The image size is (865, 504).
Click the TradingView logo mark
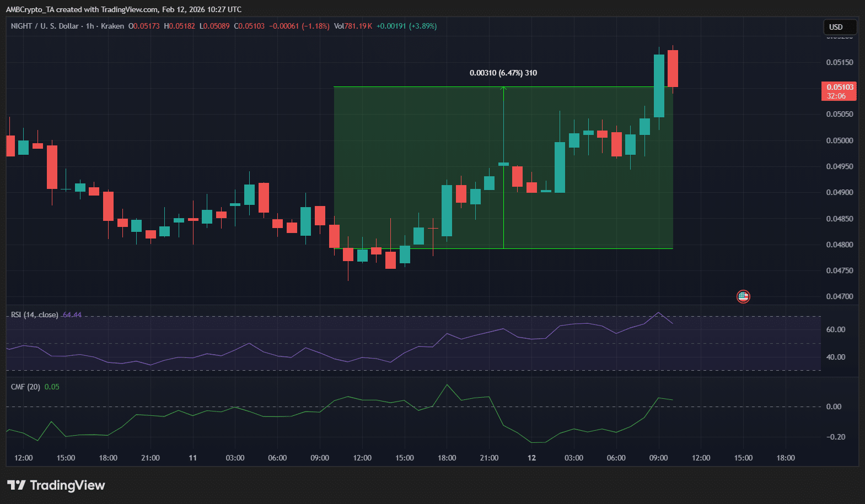(x=17, y=485)
